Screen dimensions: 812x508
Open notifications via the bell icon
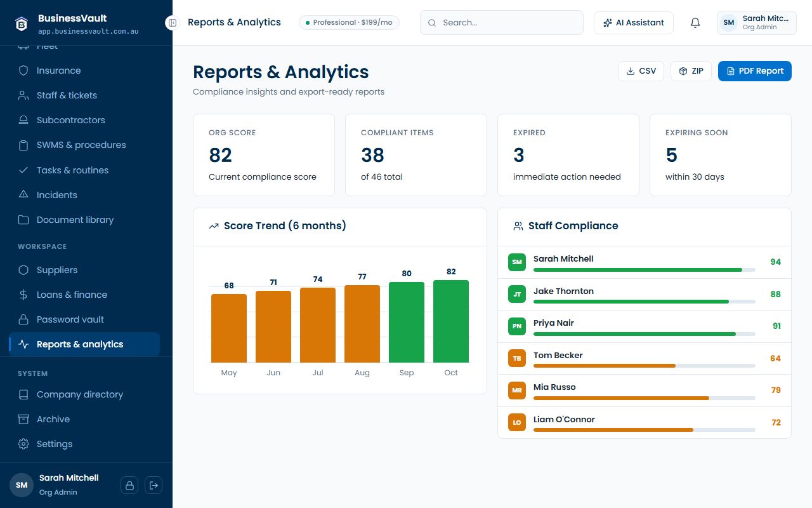[695, 23]
